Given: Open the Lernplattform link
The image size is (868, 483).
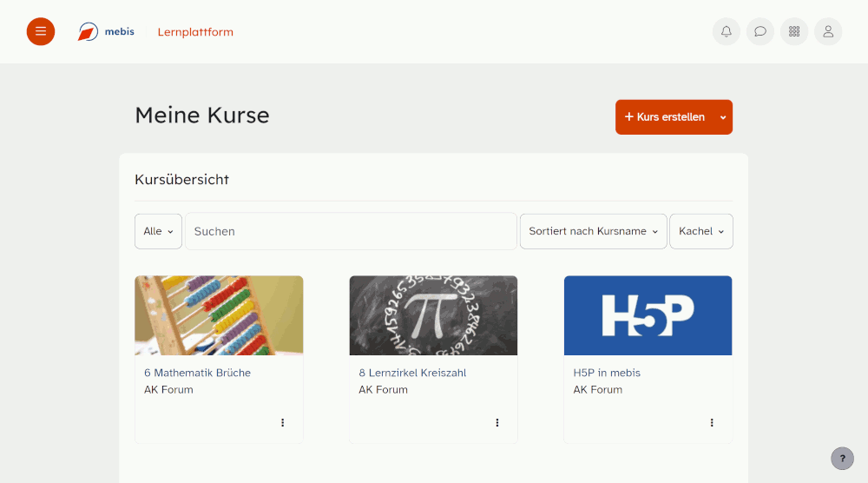Looking at the screenshot, I should [195, 32].
